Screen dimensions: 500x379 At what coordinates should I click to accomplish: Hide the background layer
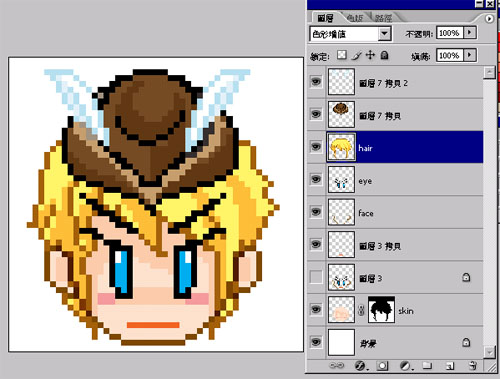coord(316,342)
